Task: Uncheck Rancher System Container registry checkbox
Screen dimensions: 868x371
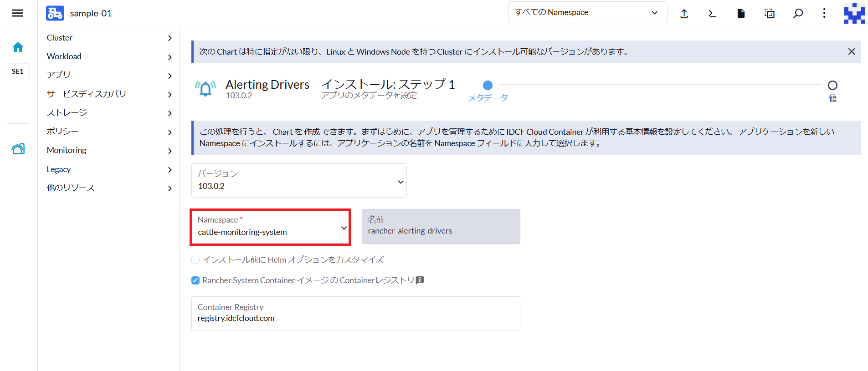Action: 195,280
